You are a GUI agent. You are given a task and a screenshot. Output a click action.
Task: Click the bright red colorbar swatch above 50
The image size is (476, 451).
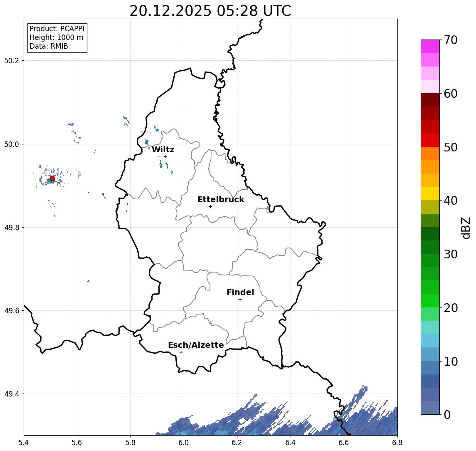(430, 140)
